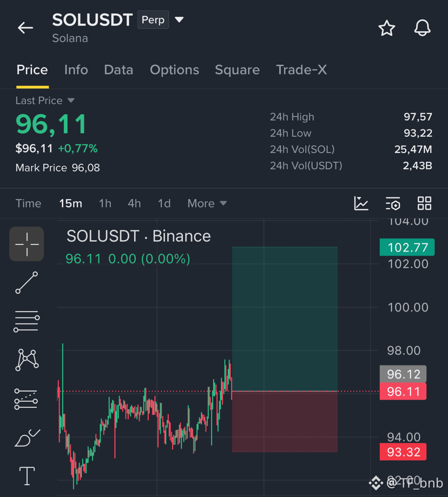448x497 pixels.
Task: Open chart indicators line-graph icon
Action: pyautogui.click(x=361, y=203)
